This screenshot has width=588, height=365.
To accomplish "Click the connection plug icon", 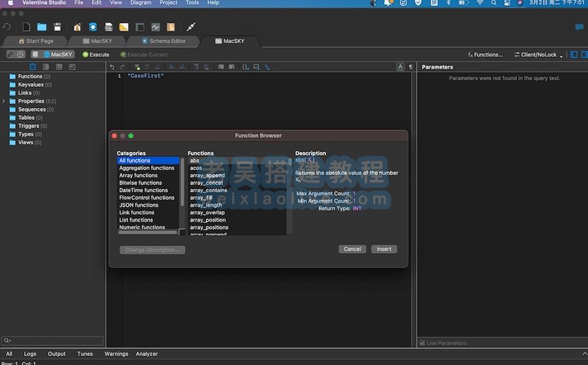I will click(191, 27).
